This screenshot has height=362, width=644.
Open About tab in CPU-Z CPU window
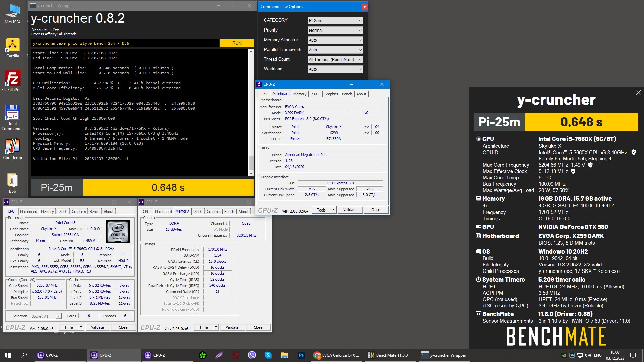(x=109, y=212)
